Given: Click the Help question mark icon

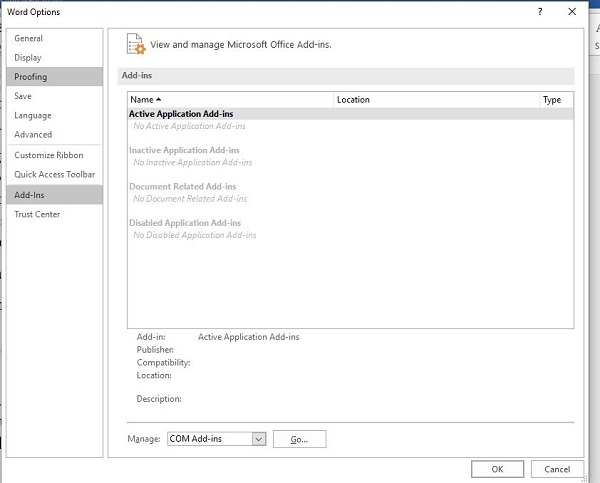Looking at the screenshot, I should [539, 11].
